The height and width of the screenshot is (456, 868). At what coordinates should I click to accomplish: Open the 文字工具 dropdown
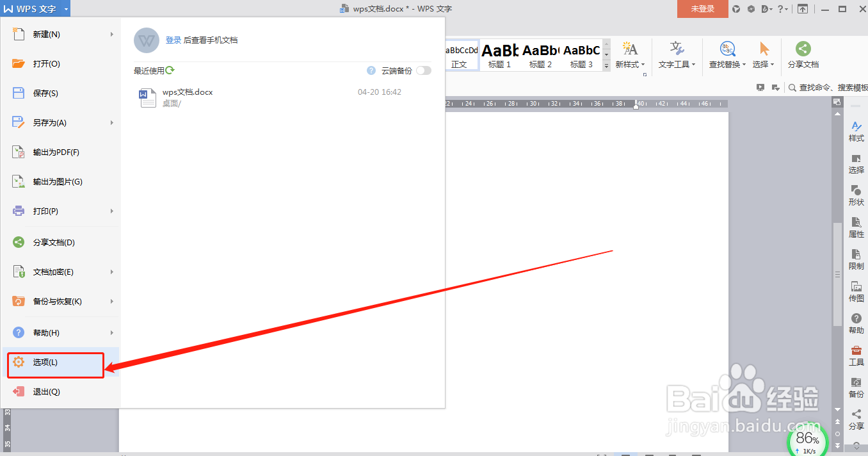(x=677, y=56)
